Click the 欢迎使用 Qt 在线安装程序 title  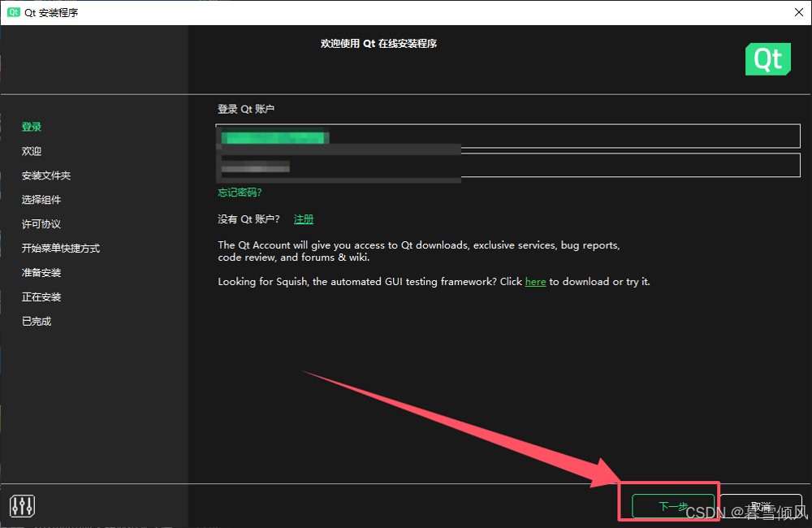[378, 44]
